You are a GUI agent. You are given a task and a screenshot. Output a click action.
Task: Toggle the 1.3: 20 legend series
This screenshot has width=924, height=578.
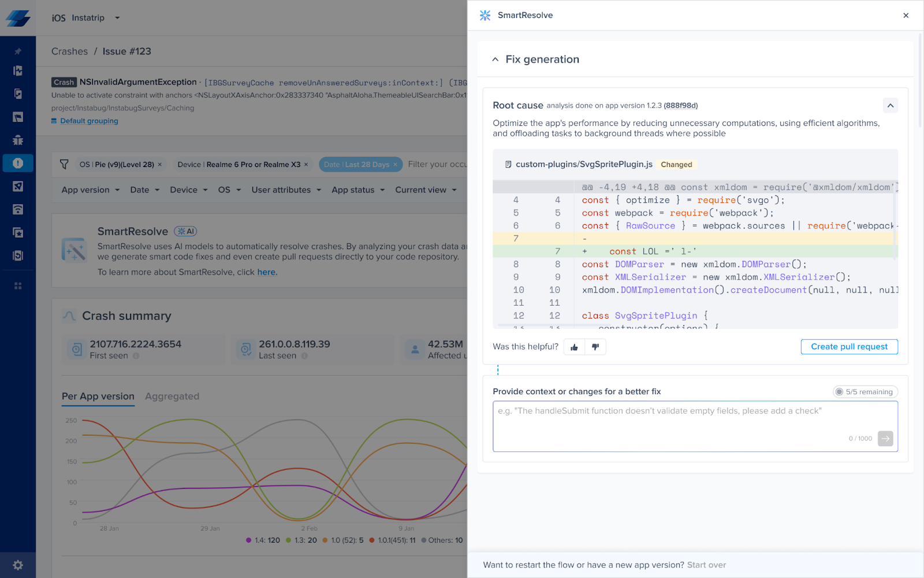(301, 540)
